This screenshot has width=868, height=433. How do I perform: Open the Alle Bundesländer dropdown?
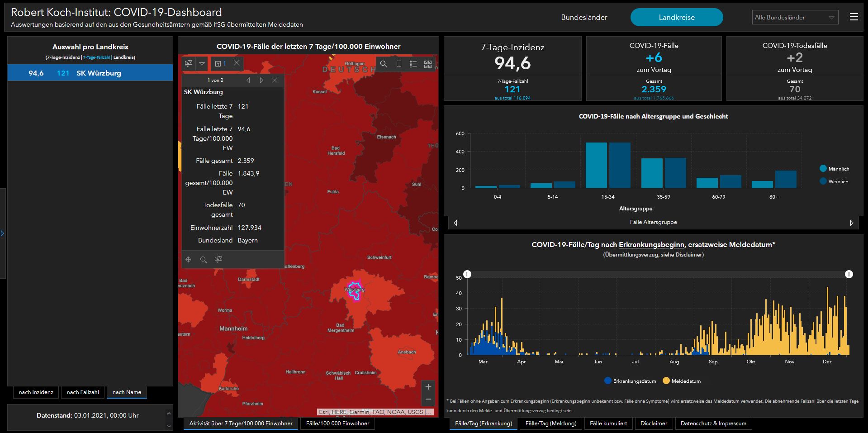[x=795, y=18]
